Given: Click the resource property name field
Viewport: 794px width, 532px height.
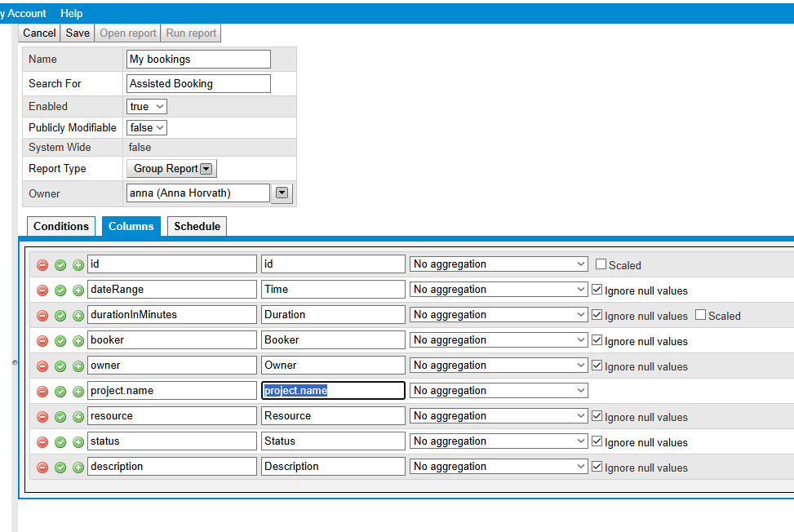Looking at the screenshot, I should tap(172, 416).
